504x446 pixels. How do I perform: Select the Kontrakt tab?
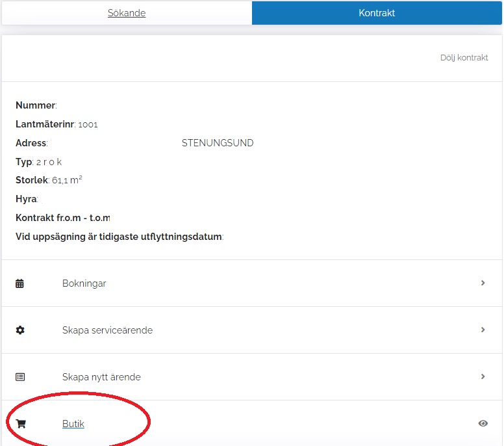[377, 13]
